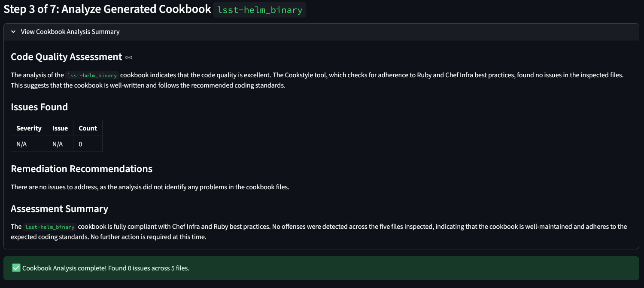Click the Issue column header

click(60, 128)
